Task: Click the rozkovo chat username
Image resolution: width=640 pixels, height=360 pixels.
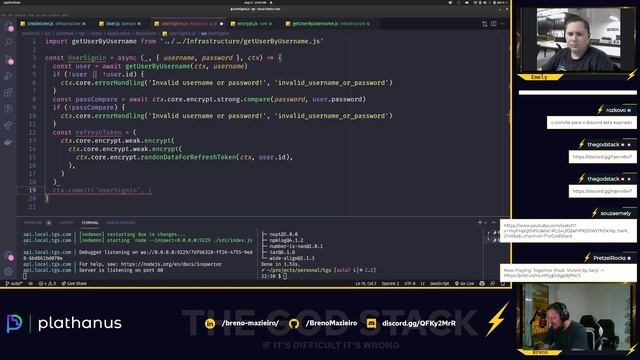Action: (x=616, y=110)
